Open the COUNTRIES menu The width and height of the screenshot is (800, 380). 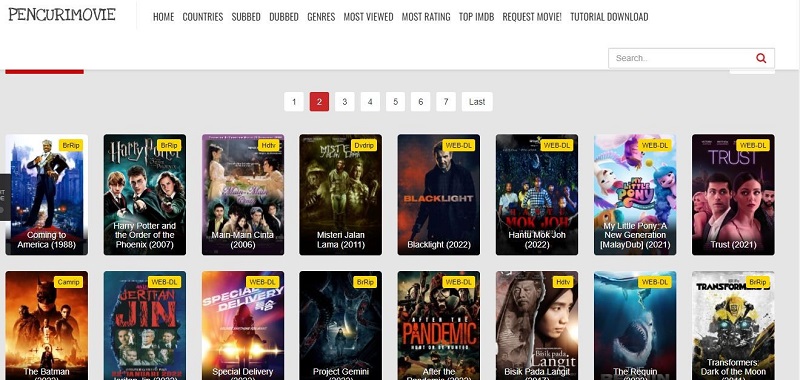pyautogui.click(x=203, y=17)
